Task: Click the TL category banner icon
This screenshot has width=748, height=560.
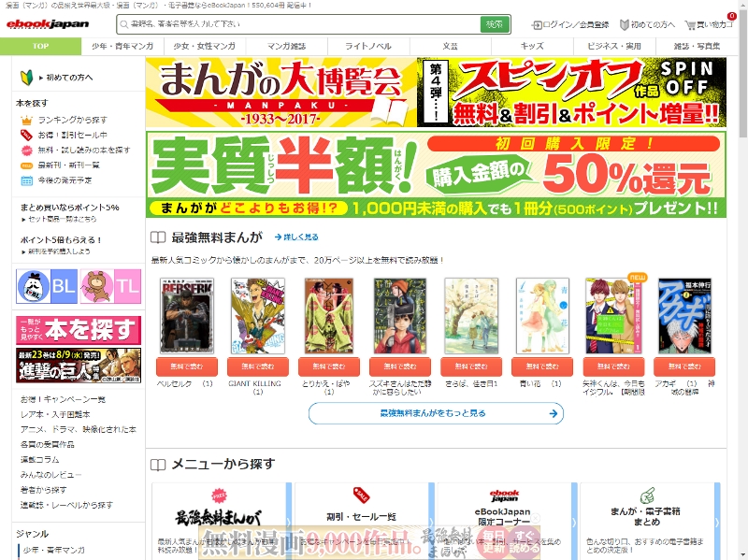Action: click(x=110, y=286)
